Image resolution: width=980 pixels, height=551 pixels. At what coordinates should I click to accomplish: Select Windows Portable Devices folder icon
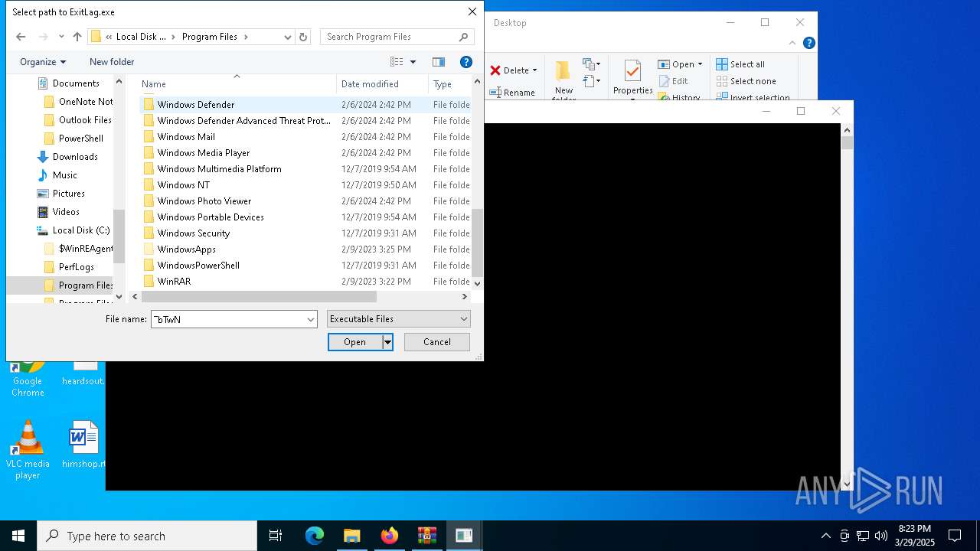149,217
